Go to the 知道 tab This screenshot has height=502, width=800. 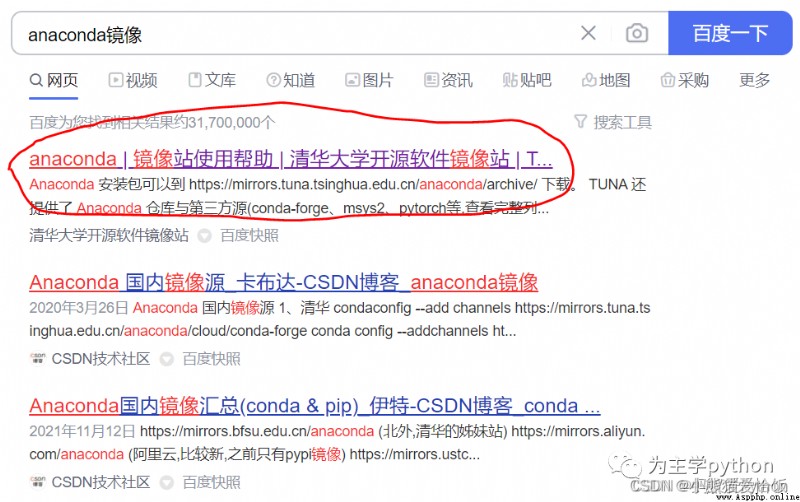click(x=291, y=80)
